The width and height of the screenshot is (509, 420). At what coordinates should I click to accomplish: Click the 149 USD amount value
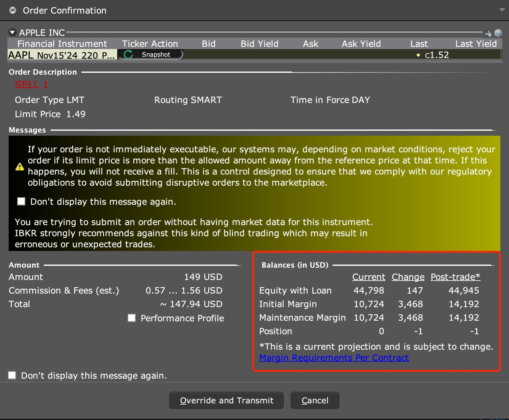(203, 277)
